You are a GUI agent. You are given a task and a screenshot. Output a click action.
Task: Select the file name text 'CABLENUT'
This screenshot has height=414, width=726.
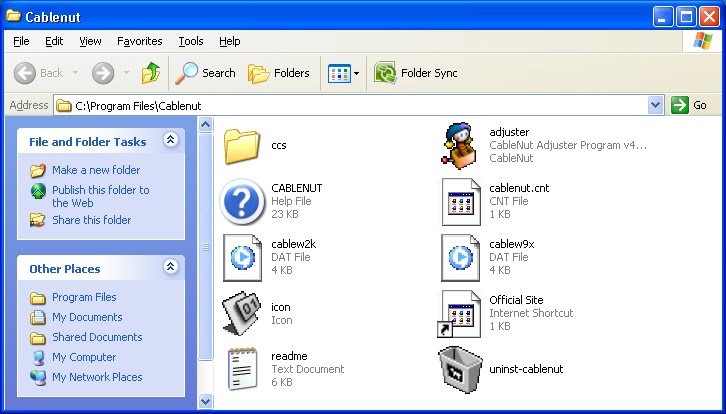click(x=297, y=188)
